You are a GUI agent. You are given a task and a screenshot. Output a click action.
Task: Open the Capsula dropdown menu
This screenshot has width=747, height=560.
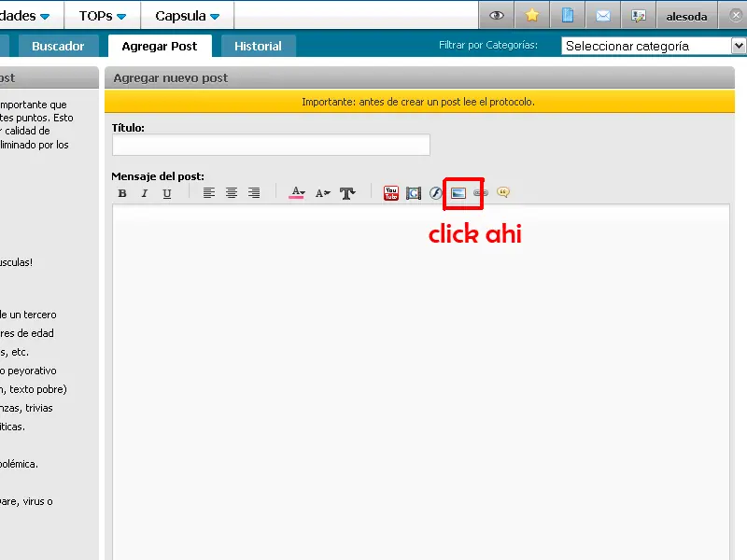coord(188,16)
